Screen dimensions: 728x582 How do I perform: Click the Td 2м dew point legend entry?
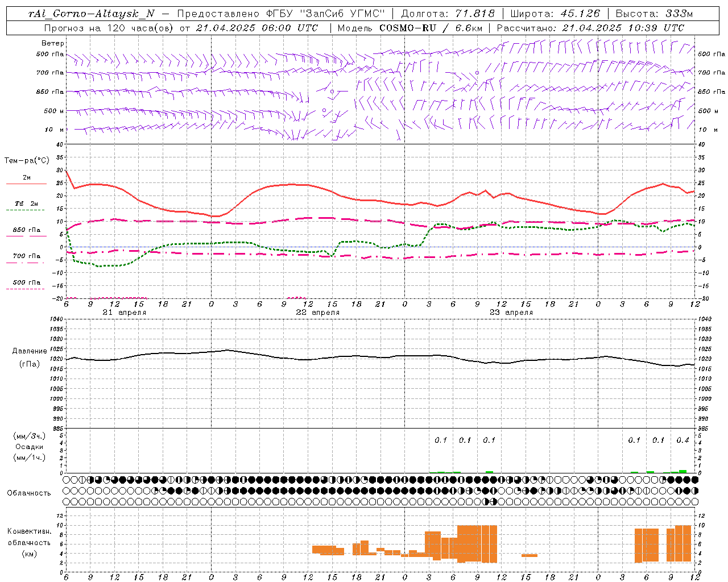click(x=27, y=203)
